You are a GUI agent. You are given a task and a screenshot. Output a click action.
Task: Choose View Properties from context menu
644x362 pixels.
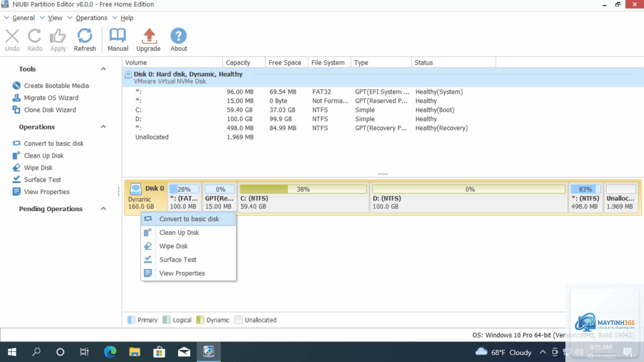coord(189,273)
